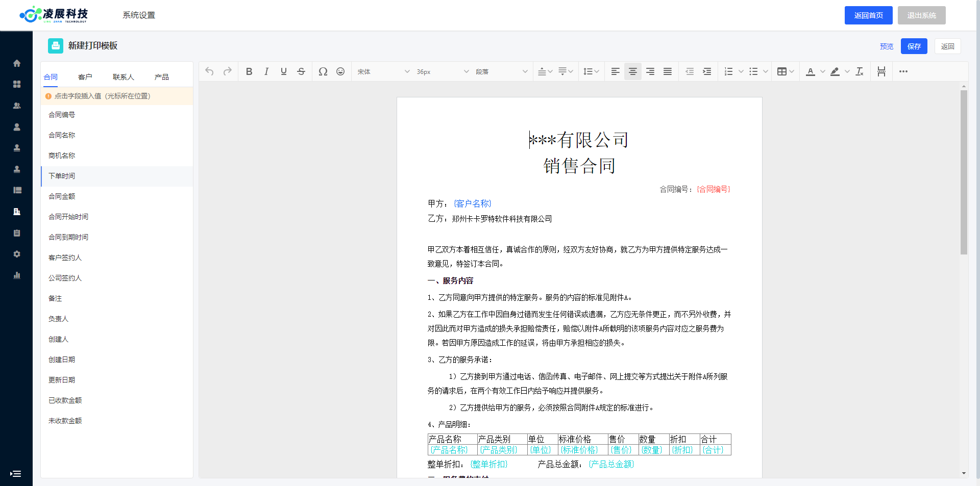980x486 pixels.
Task: Click the editor vertical scrollbar
Action: [964, 173]
